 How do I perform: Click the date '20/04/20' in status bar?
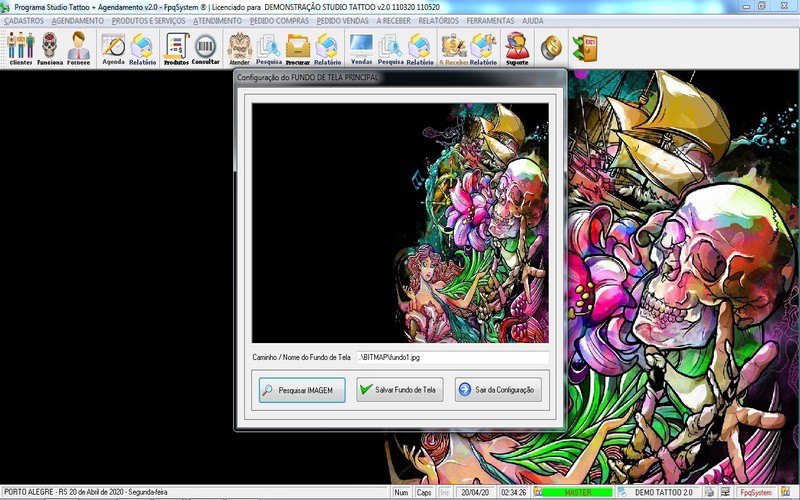coord(474,492)
